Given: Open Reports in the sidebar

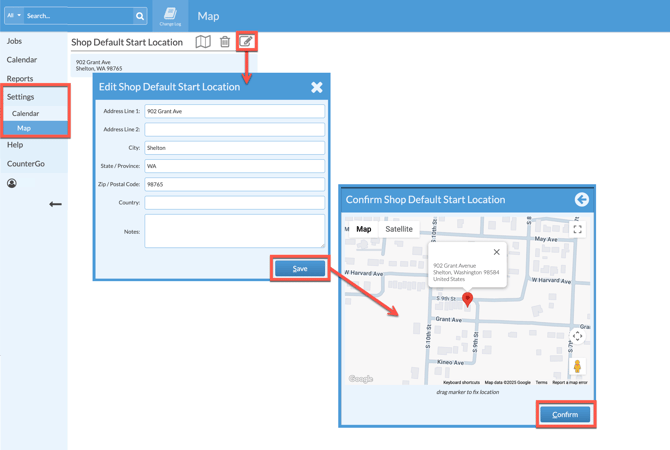Looking at the screenshot, I should 20,79.
